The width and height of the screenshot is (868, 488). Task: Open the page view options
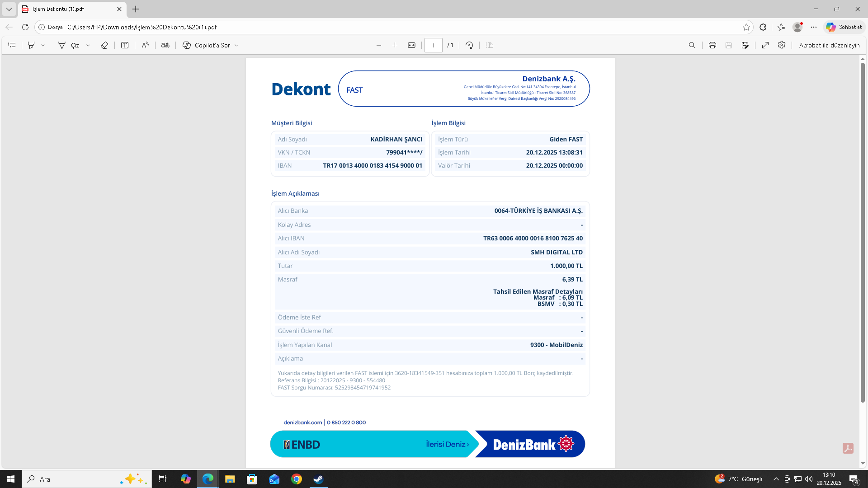pos(490,45)
